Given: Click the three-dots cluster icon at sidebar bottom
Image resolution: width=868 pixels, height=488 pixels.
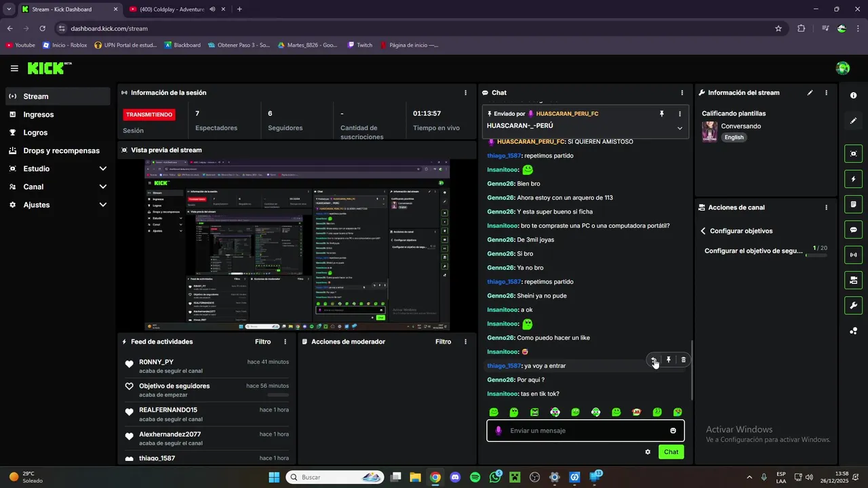Looking at the screenshot, I should [853, 331].
